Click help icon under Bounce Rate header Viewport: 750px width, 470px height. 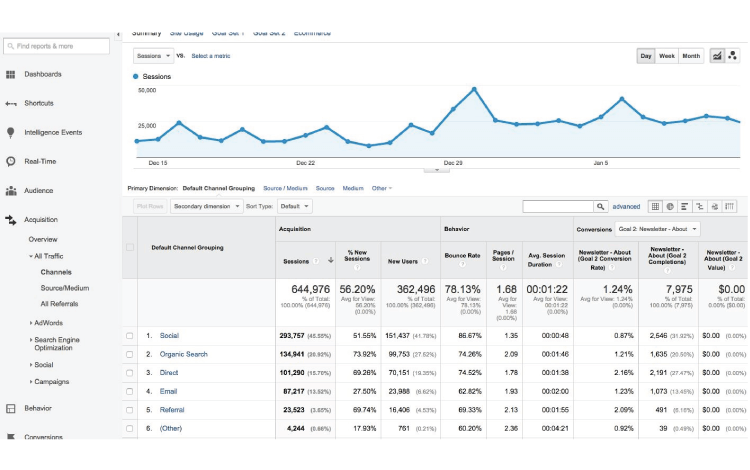pos(462,264)
